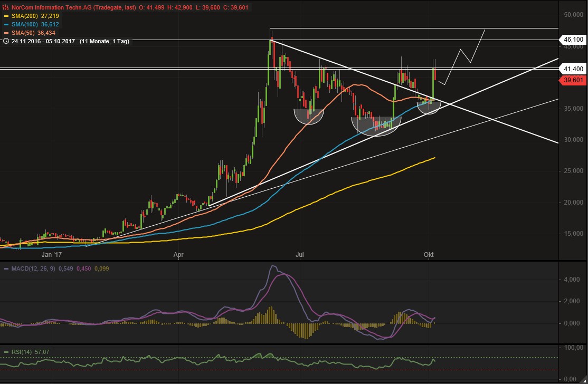Click the SMA(50) legend label
The width and height of the screenshot is (588, 384).
click(x=23, y=33)
